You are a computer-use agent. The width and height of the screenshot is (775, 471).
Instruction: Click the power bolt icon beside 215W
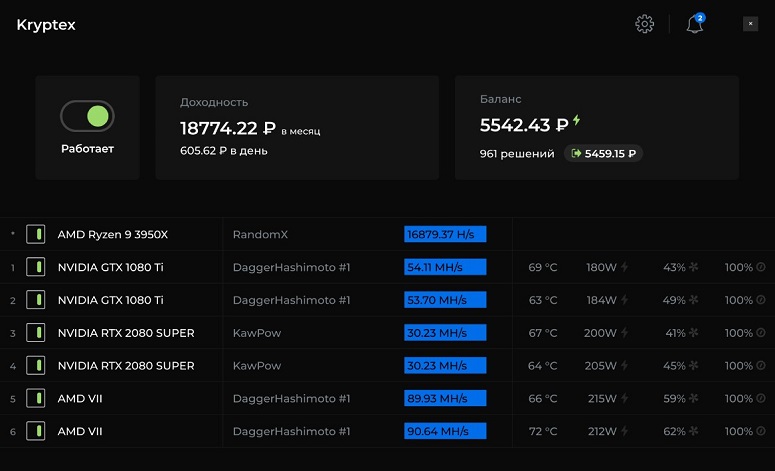(x=625, y=399)
